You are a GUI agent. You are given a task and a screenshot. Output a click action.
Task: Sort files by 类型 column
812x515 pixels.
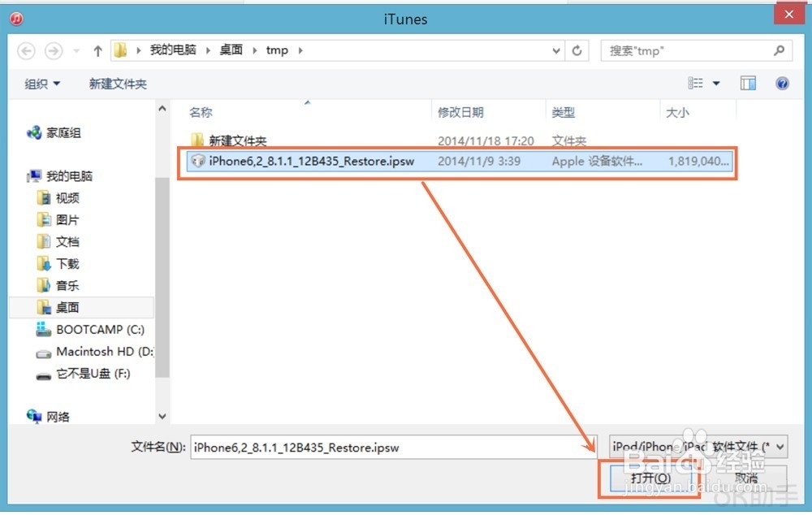coord(564,112)
